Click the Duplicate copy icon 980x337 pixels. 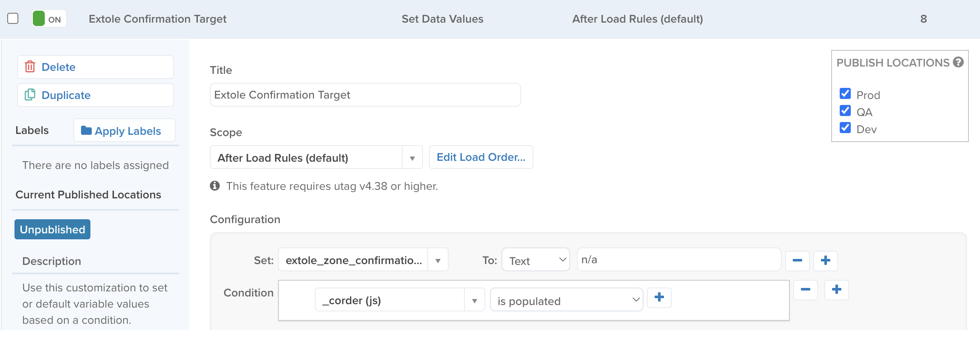click(x=30, y=95)
